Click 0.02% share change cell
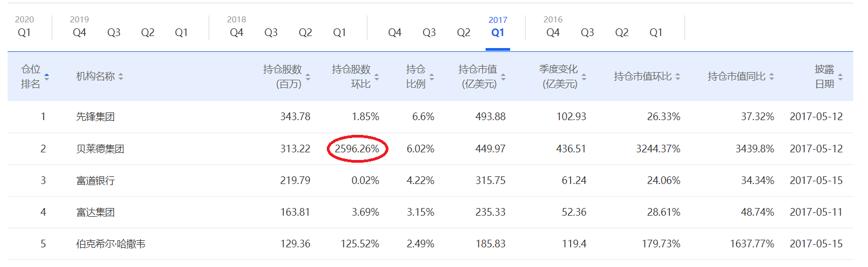Screen dimensions: 868x267 click(x=365, y=181)
